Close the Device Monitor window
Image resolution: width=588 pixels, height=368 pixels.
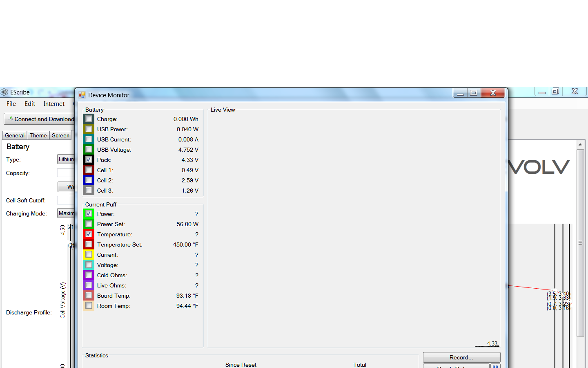click(x=493, y=93)
